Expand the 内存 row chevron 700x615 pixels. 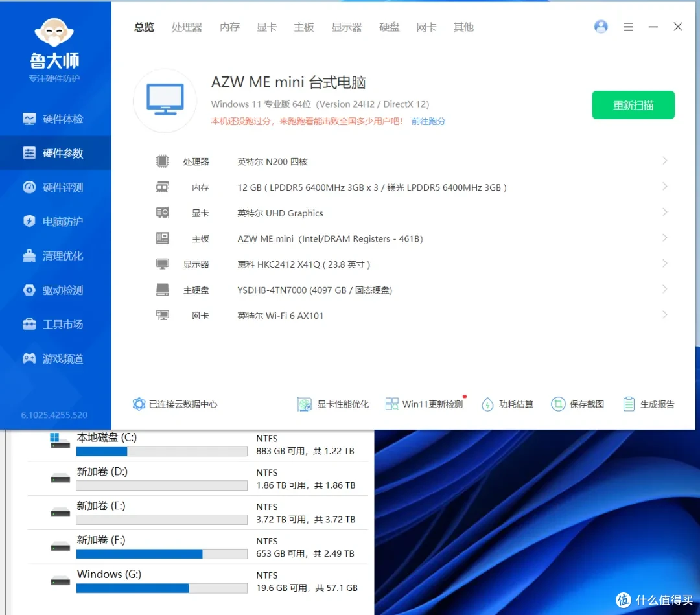pos(665,186)
